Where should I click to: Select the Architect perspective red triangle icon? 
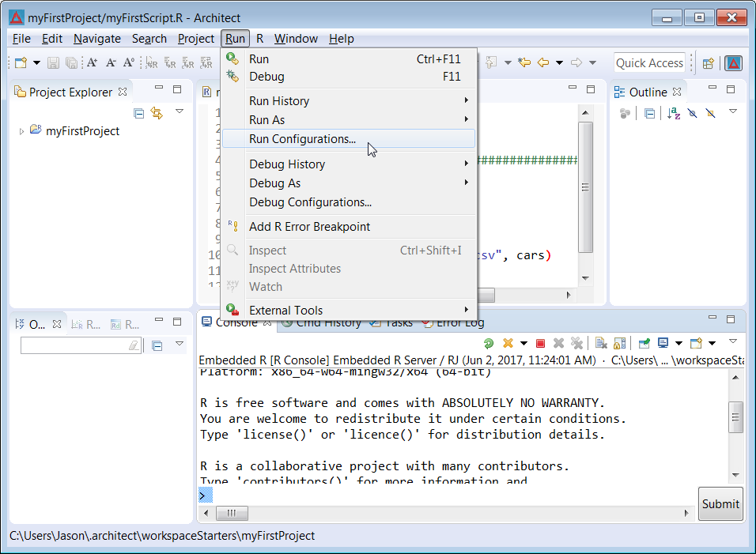point(734,63)
